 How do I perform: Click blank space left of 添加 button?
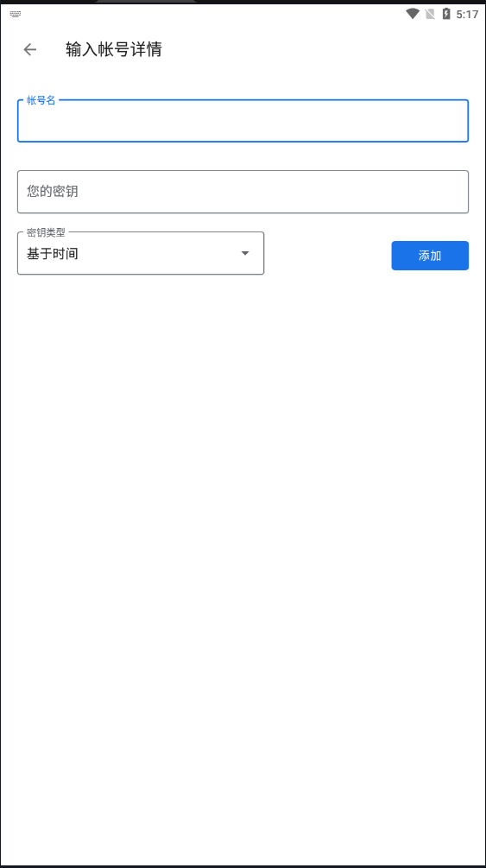click(328, 256)
